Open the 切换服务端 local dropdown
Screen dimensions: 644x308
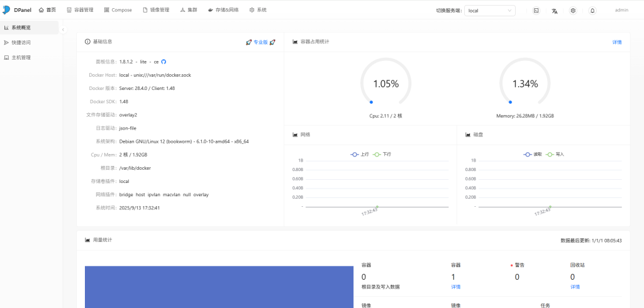coord(490,11)
